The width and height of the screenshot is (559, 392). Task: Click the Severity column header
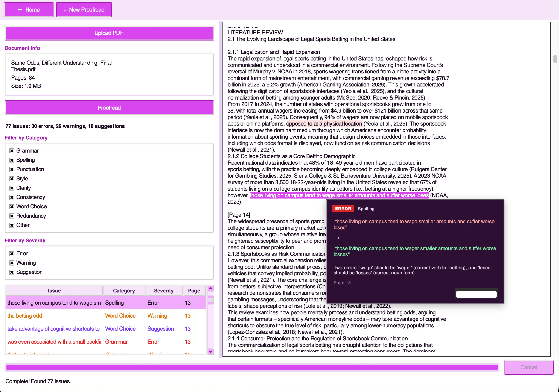[164, 290]
